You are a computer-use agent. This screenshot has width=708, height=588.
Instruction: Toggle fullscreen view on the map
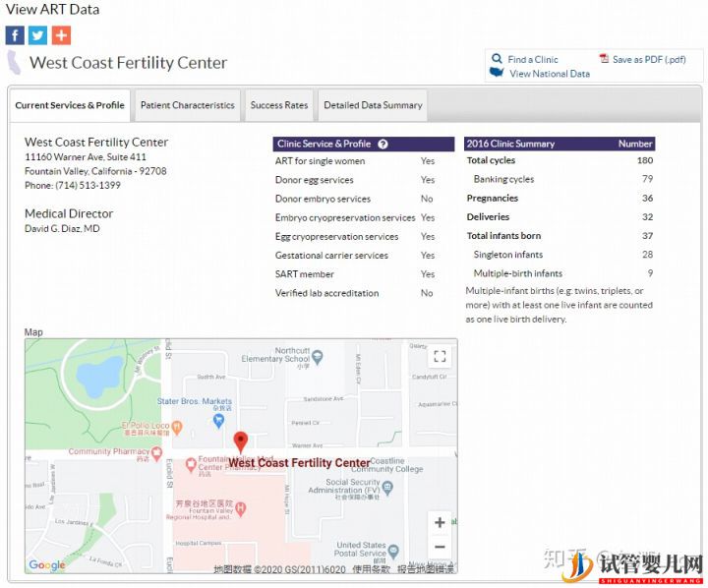(x=440, y=357)
